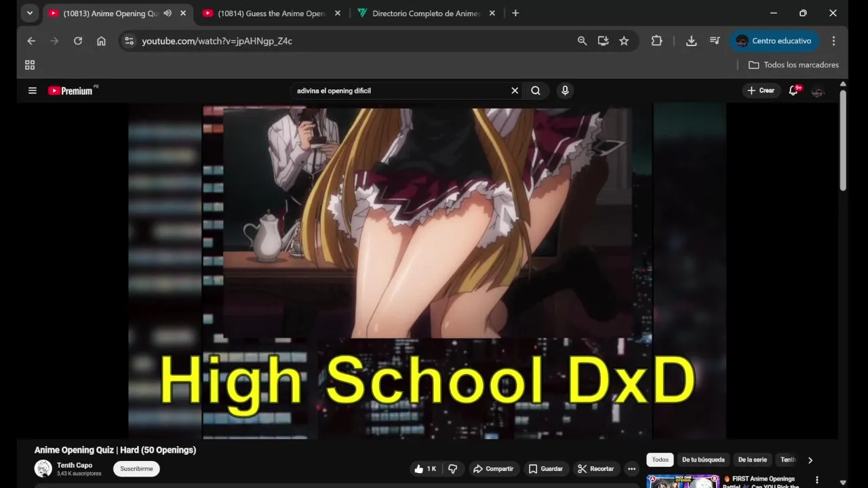Viewport: 868px width, 488px height.
Task: Run search with the magnifier button
Action: (536, 90)
